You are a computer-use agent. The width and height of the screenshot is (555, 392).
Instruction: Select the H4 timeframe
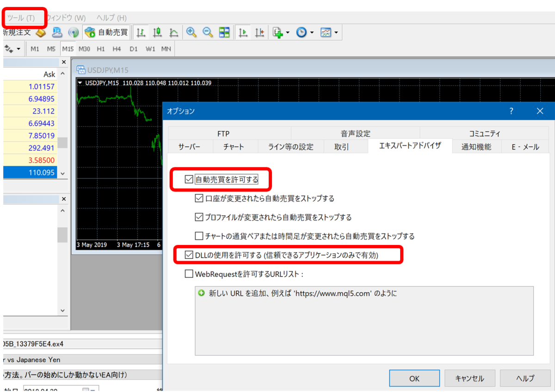click(117, 49)
